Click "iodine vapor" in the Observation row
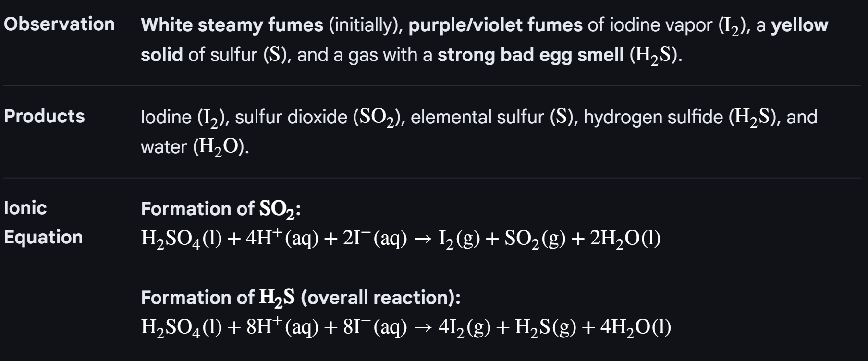The image size is (868, 361). click(x=661, y=25)
